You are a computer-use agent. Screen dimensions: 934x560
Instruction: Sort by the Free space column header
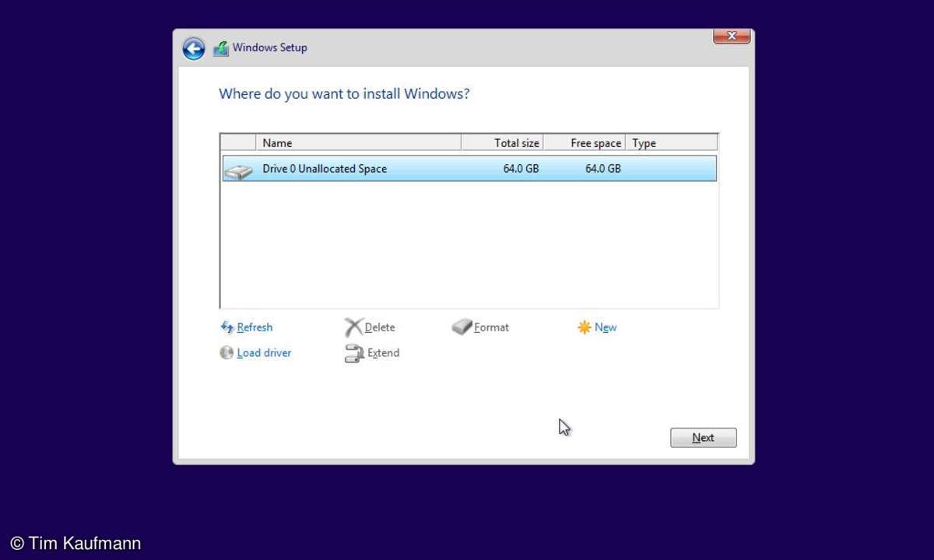[x=584, y=143]
